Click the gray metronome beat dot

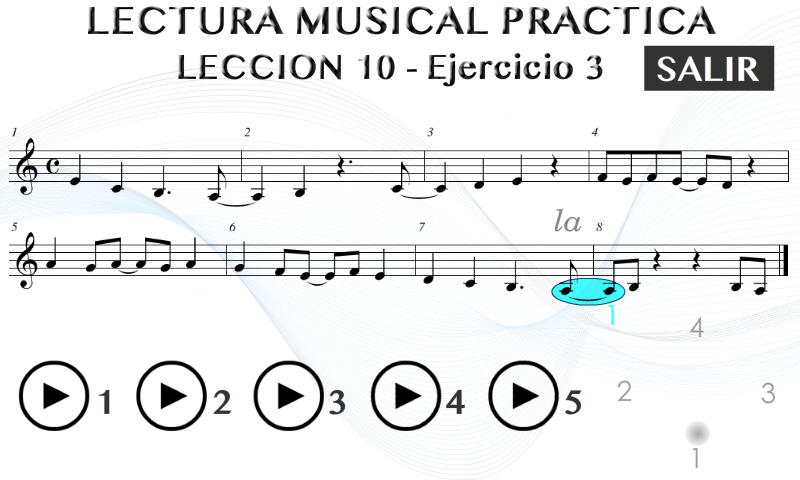pos(697,434)
